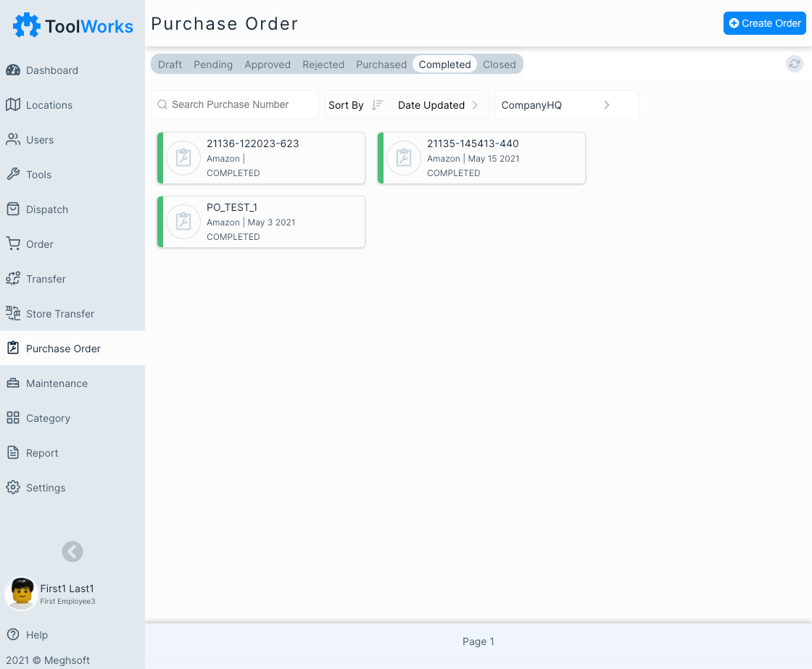Open Locations via the map icon
Viewport: 812px width, 669px height.
13,105
